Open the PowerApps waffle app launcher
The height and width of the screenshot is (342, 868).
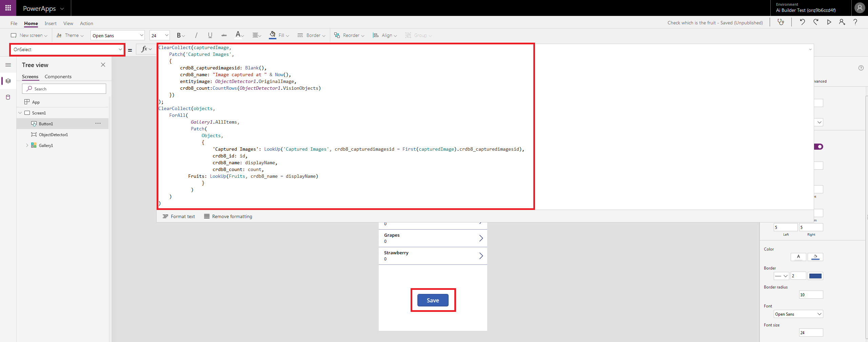click(x=8, y=8)
